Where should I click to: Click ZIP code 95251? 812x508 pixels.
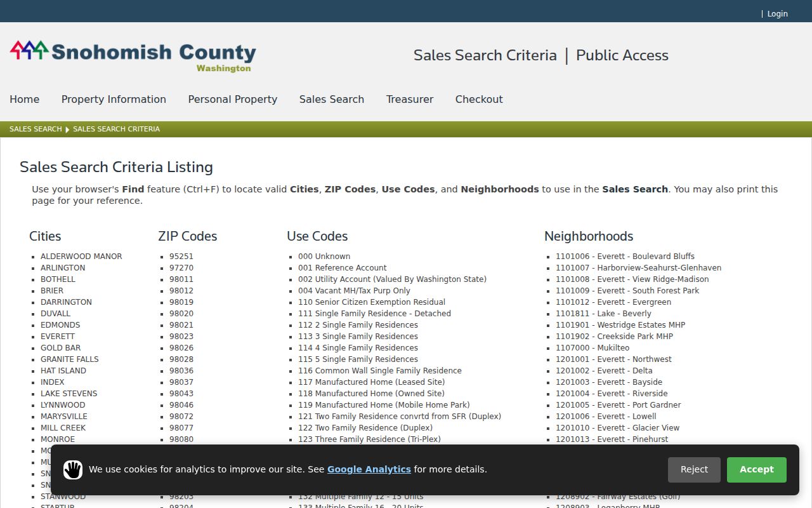click(181, 257)
